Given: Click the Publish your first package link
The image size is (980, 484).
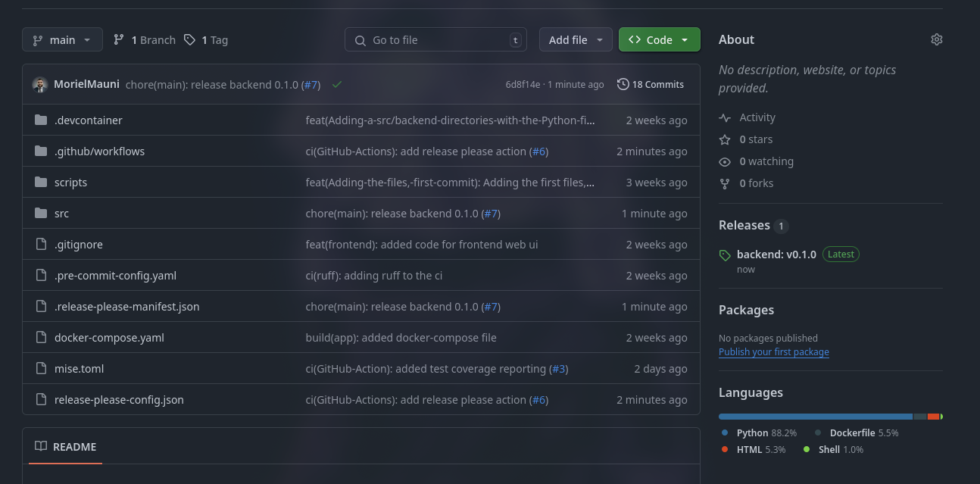Looking at the screenshot, I should (773, 351).
